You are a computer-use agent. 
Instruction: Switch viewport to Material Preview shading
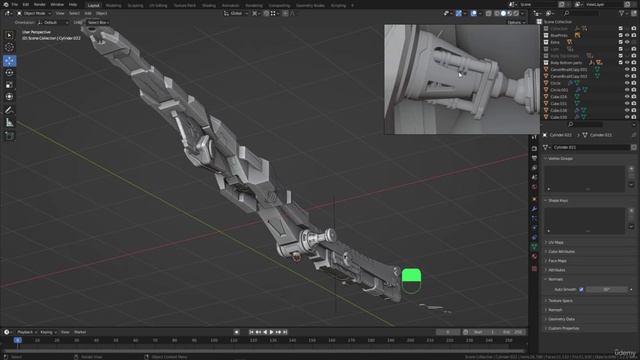(x=510, y=13)
